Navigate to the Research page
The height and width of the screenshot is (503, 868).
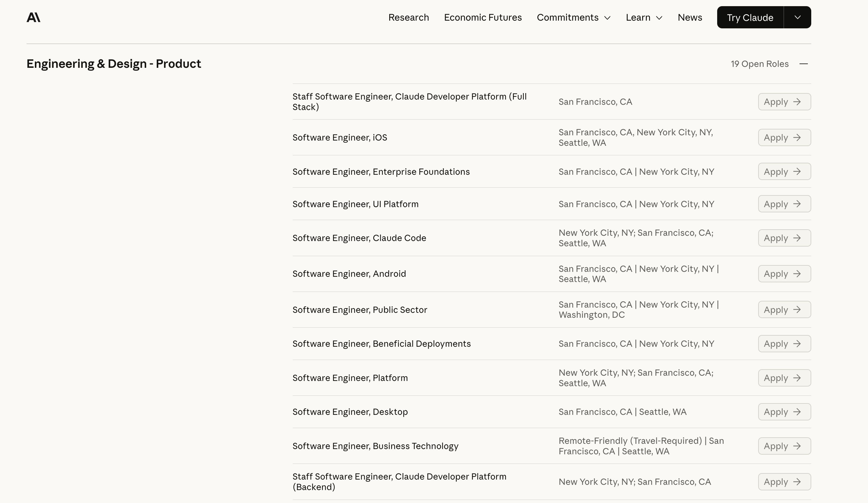(408, 17)
